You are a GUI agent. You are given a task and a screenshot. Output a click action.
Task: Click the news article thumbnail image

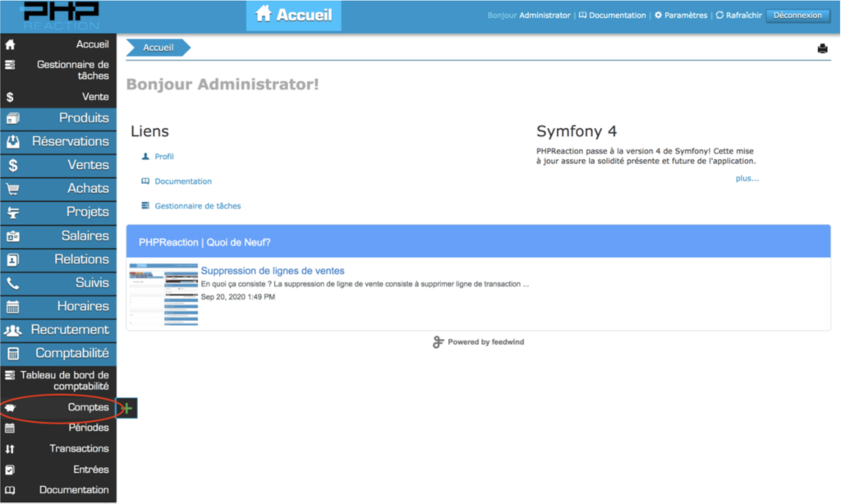point(163,294)
